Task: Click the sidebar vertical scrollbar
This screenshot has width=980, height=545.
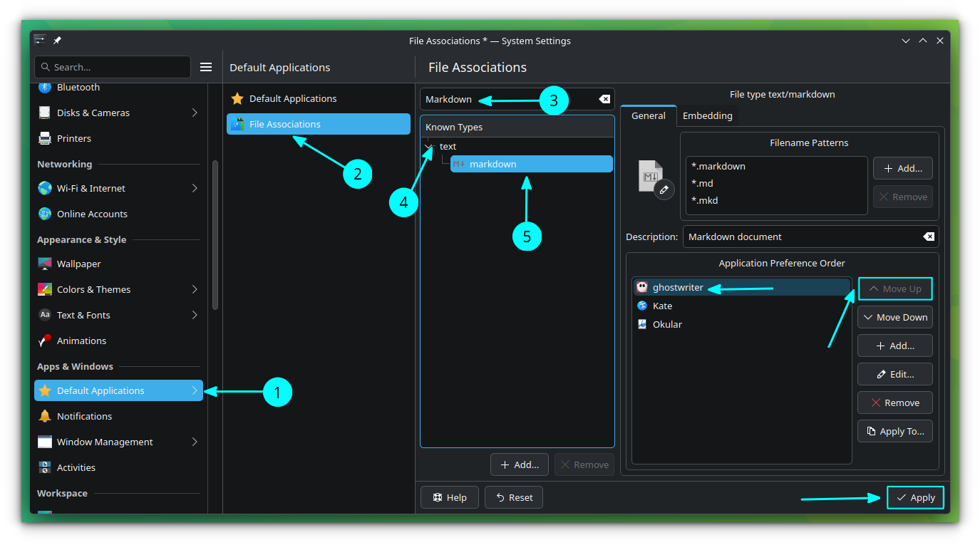Action: 215,235
